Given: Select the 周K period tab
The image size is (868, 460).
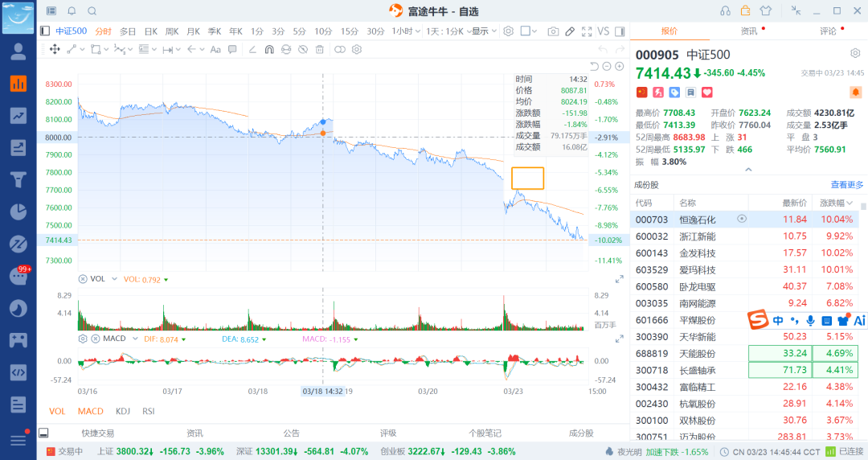Looking at the screenshot, I should coord(172,31).
